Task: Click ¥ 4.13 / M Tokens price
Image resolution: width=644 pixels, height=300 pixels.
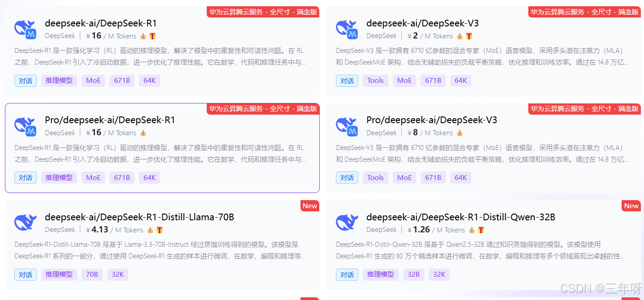Action: click(115, 230)
